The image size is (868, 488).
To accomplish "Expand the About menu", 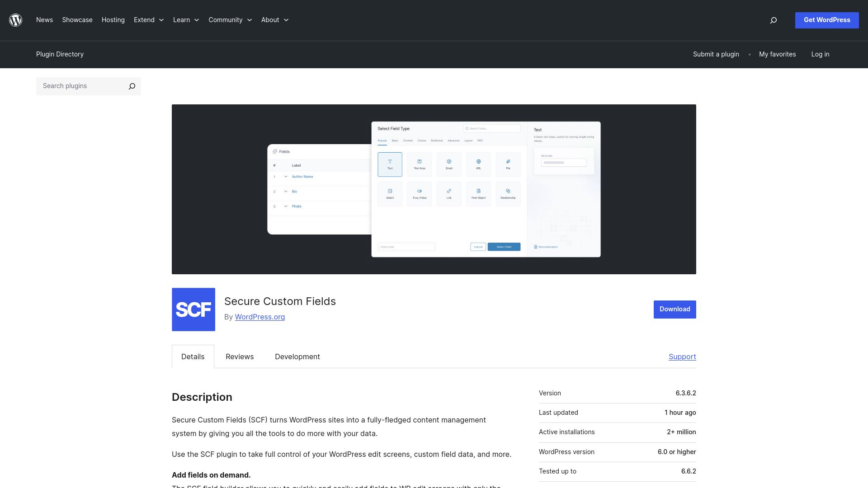I will [275, 20].
